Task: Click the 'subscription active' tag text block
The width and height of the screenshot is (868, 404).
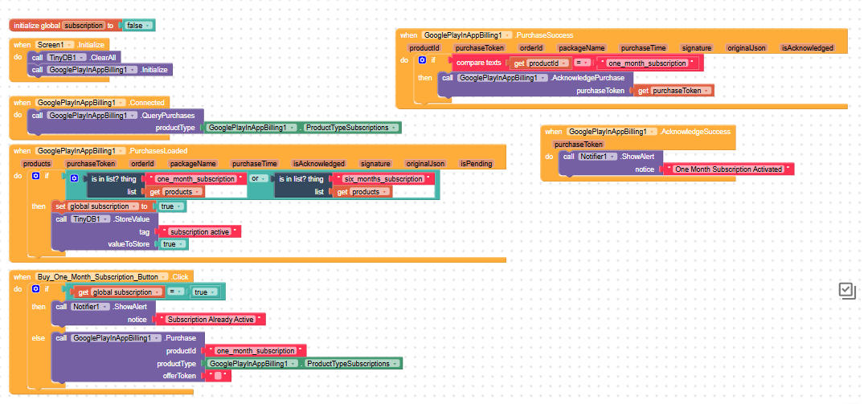Action: pyautogui.click(x=199, y=232)
